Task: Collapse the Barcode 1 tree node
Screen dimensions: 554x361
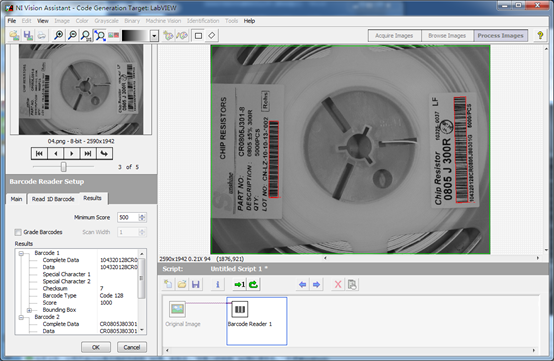Action: (21, 253)
